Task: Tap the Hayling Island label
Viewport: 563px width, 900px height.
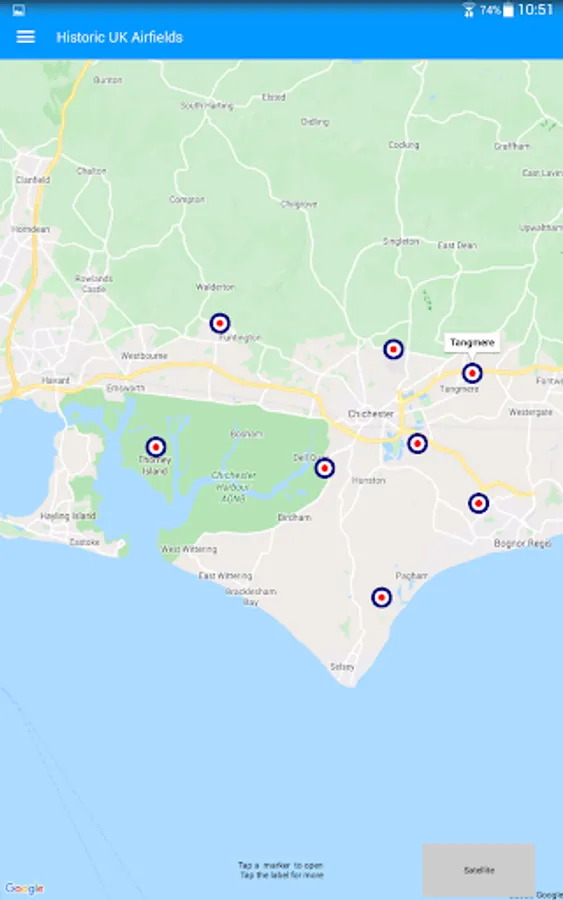Action: pyautogui.click(x=68, y=516)
